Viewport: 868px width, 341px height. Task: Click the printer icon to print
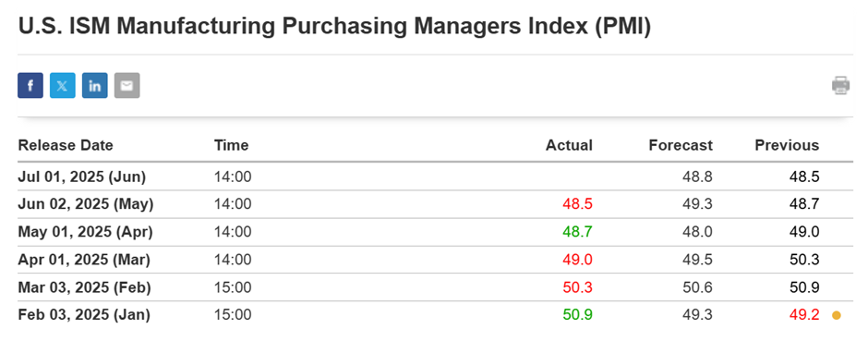click(x=840, y=85)
